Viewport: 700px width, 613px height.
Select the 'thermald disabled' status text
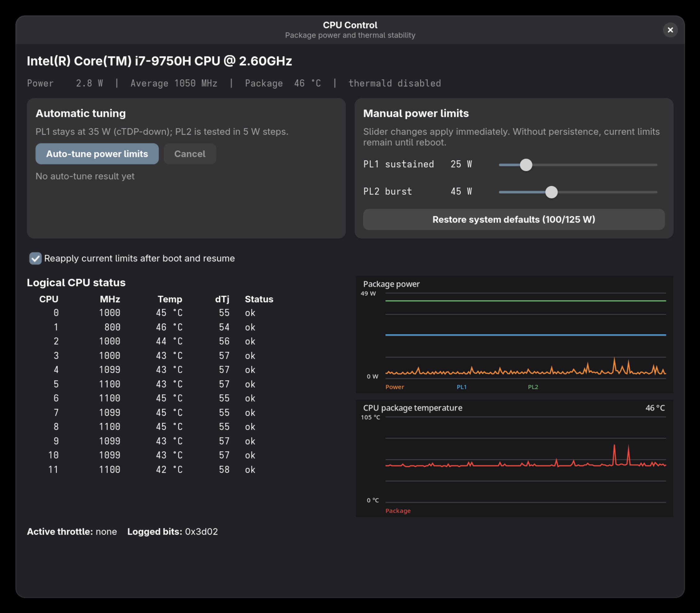394,83
